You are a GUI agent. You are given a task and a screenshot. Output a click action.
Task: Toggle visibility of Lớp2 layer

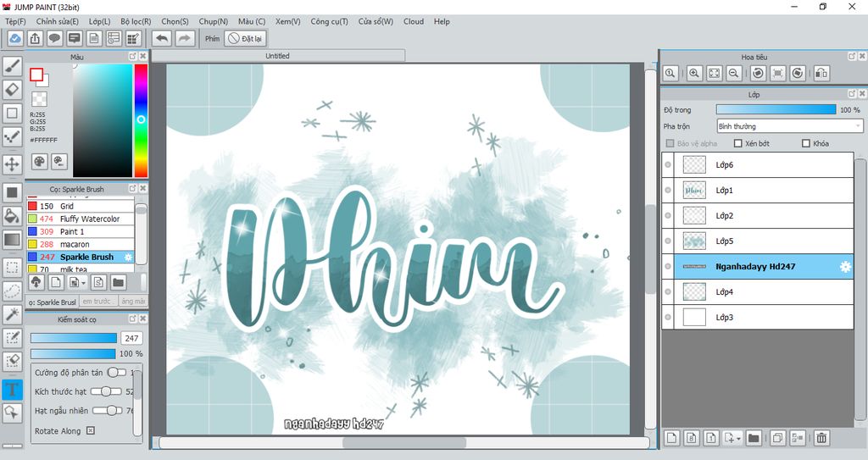click(668, 215)
